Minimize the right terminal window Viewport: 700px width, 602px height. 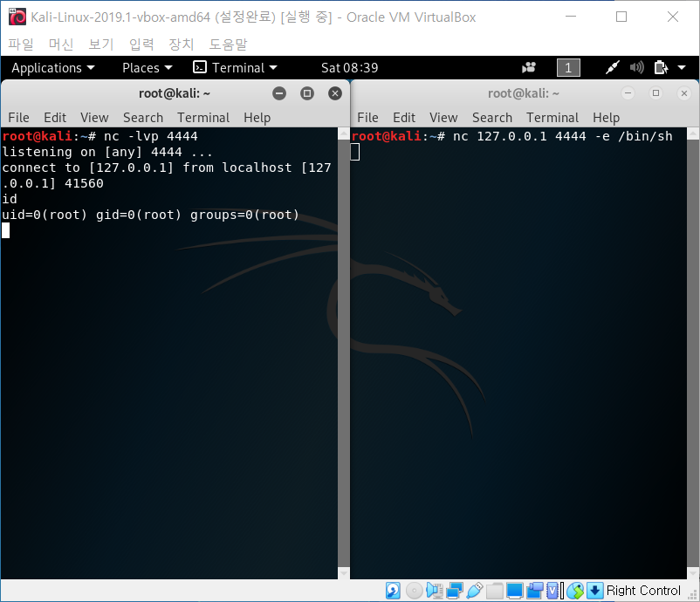[x=628, y=93]
